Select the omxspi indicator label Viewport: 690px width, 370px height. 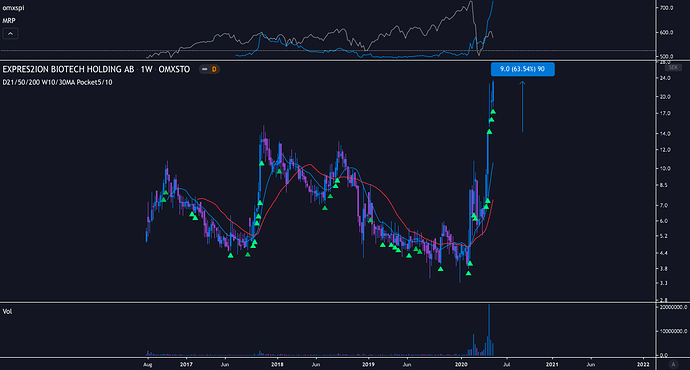[x=14, y=8]
